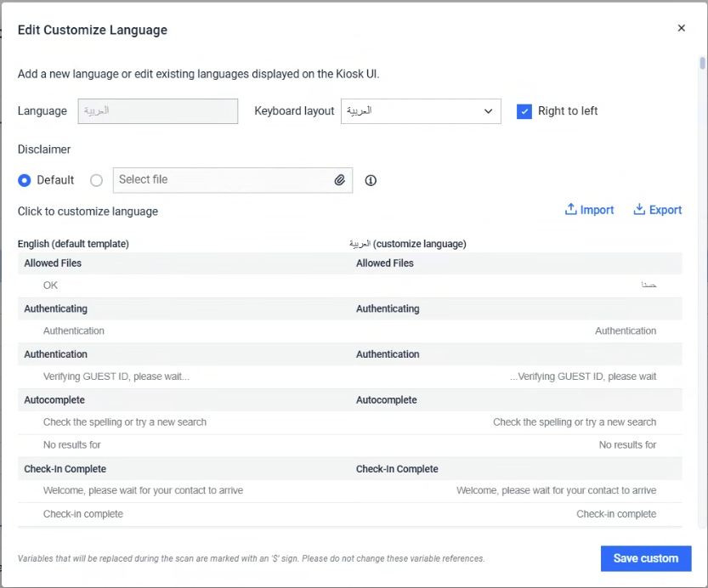Screen dimensions: 708x588
Task: Open the Keyboard layout dropdown
Action: [x=420, y=111]
